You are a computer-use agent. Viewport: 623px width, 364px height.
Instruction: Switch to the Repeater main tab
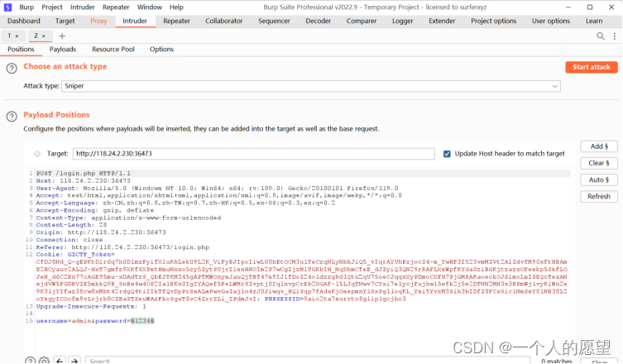(176, 21)
